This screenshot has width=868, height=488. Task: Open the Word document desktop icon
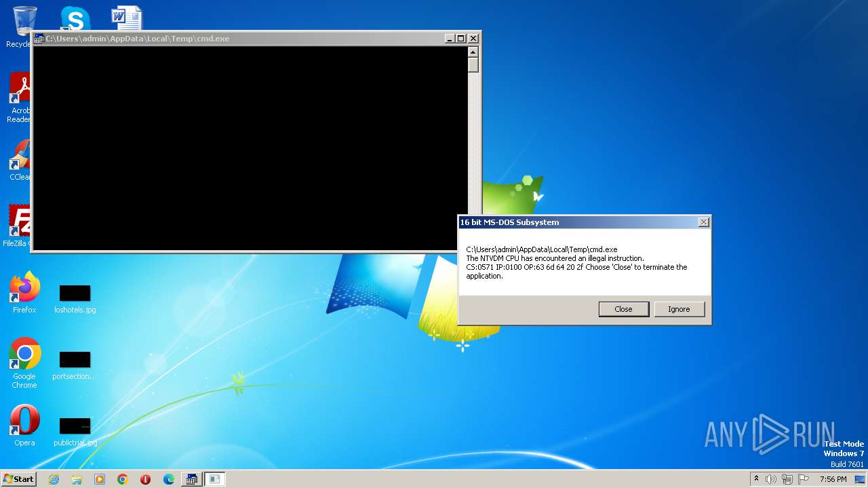127,18
